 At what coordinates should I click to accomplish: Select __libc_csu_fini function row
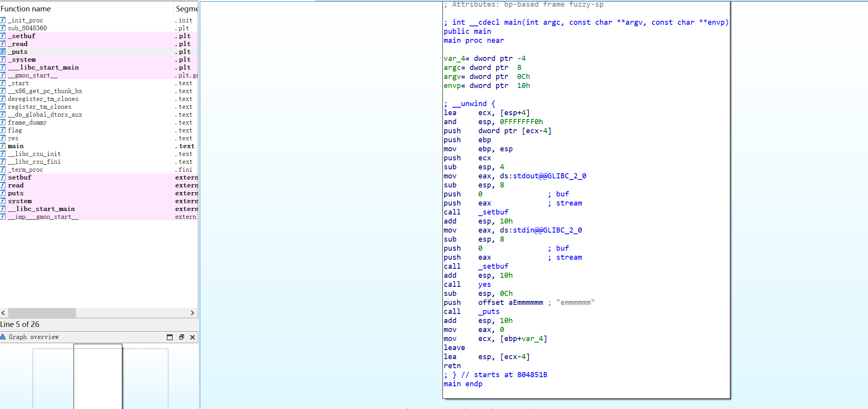(x=99, y=161)
